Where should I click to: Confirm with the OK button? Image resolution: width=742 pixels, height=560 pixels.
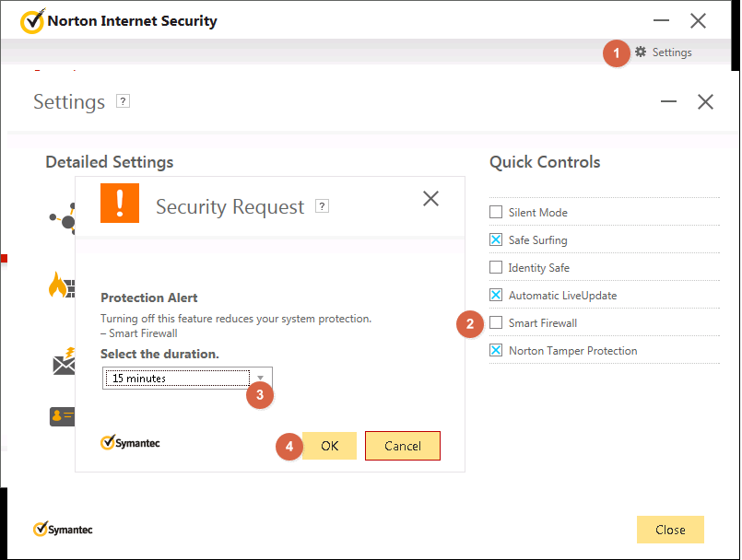[x=329, y=446]
